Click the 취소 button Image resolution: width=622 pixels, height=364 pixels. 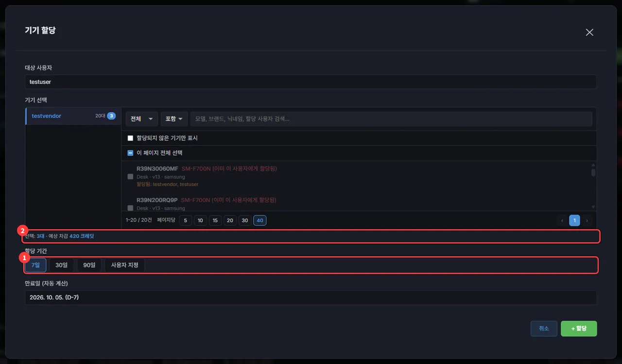point(544,329)
